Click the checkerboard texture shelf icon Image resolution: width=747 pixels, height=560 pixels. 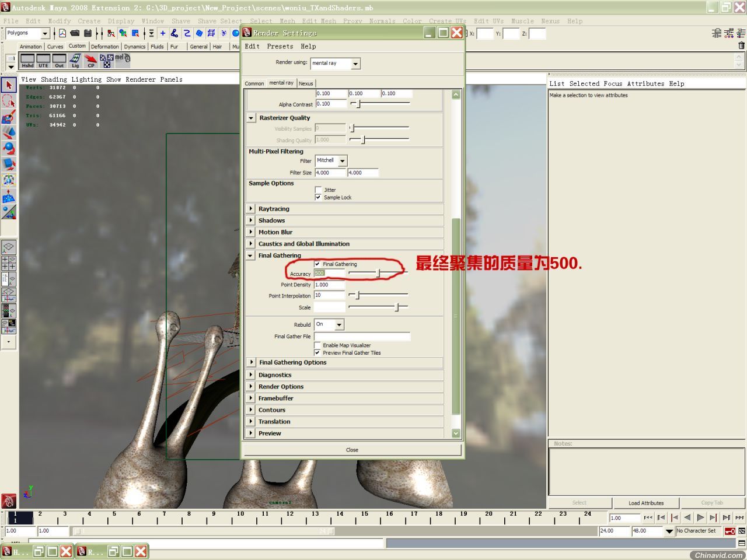pos(106,61)
